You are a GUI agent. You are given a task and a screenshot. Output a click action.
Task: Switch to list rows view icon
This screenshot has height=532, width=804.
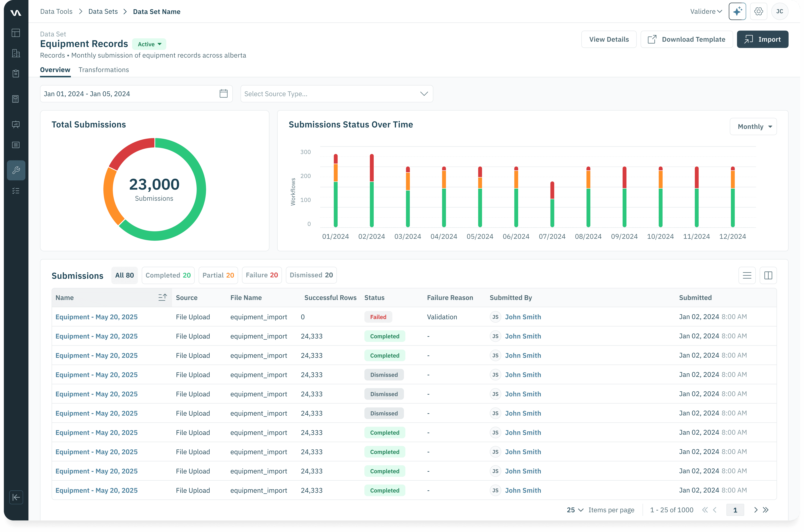point(747,275)
